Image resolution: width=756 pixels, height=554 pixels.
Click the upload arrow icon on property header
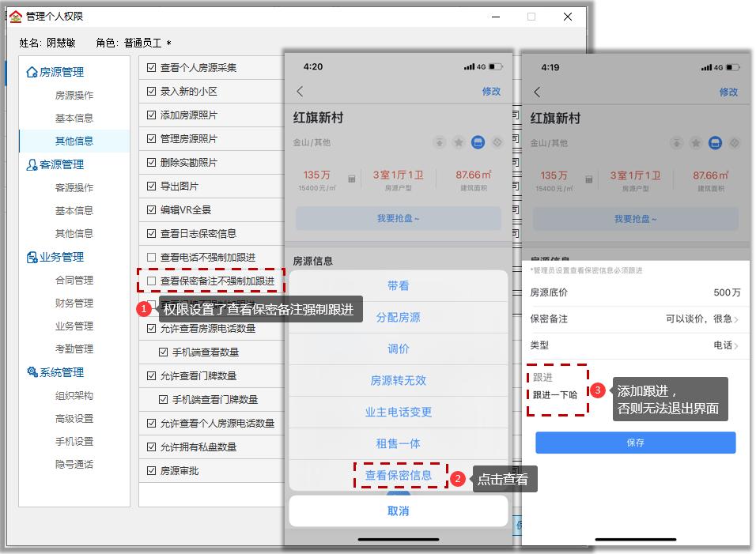[x=678, y=143]
